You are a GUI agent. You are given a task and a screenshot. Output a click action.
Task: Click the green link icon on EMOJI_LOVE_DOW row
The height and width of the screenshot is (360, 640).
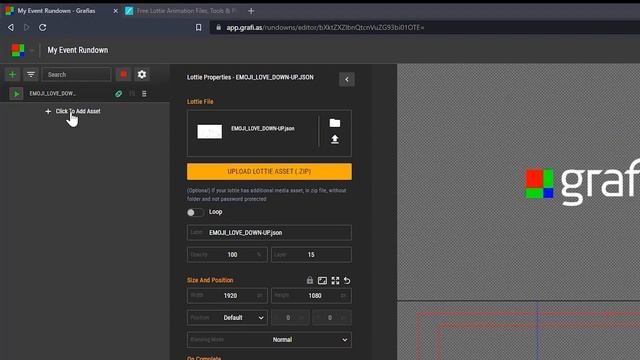[118, 94]
